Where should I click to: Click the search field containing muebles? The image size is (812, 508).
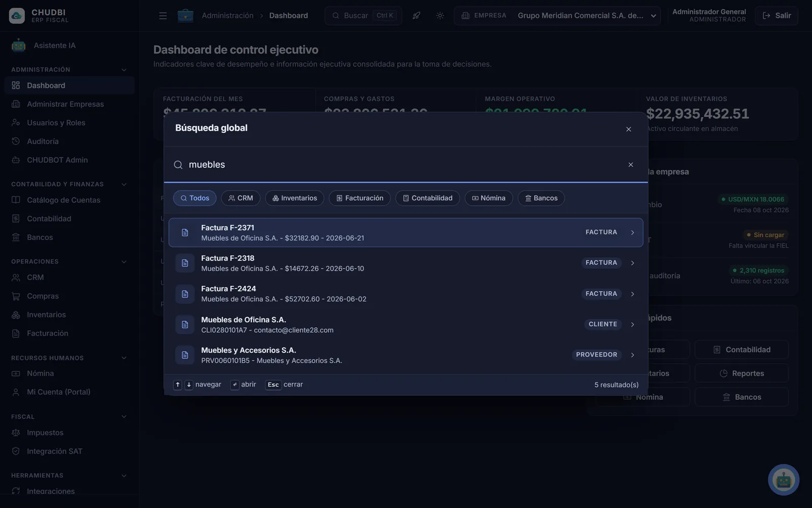point(405,165)
